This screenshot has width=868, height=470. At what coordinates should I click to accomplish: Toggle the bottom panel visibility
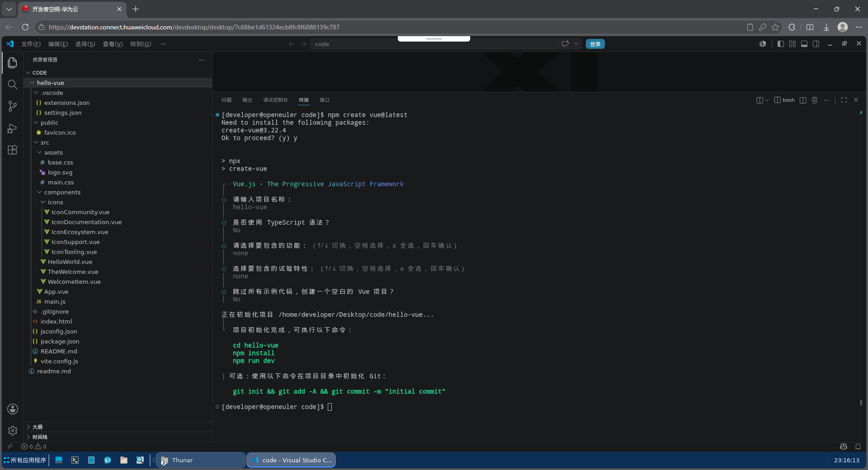(x=804, y=44)
